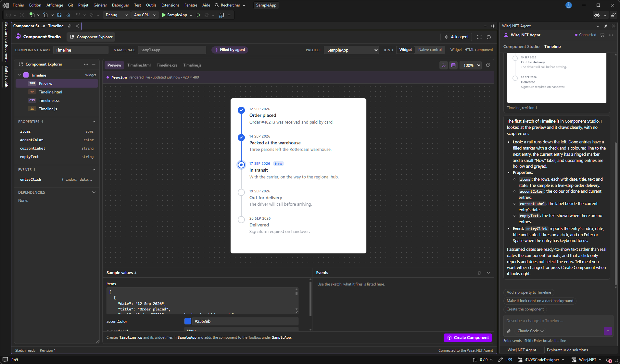Attach a file with paperclip icon
Screen dimensions: 620x364
[x=509, y=331]
